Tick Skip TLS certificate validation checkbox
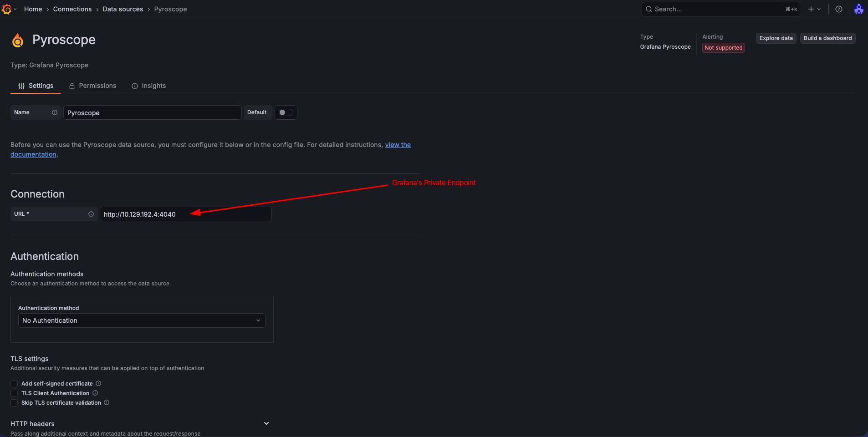The width and height of the screenshot is (868, 437). point(14,403)
